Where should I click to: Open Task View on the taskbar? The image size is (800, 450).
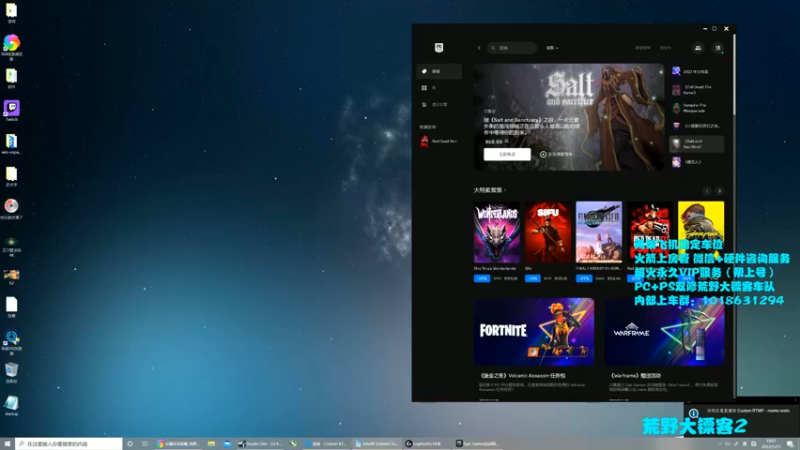pyautogui.click(x=145, y=444)
